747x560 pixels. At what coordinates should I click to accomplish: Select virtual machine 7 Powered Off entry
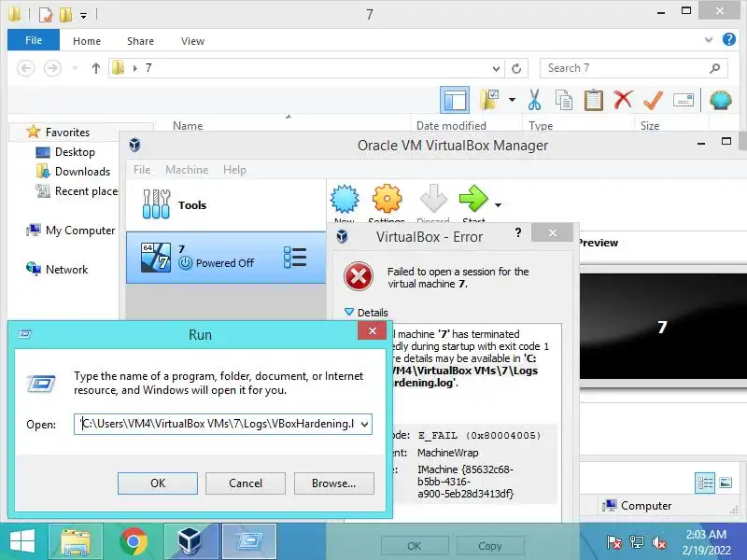[x=226, y=258]
